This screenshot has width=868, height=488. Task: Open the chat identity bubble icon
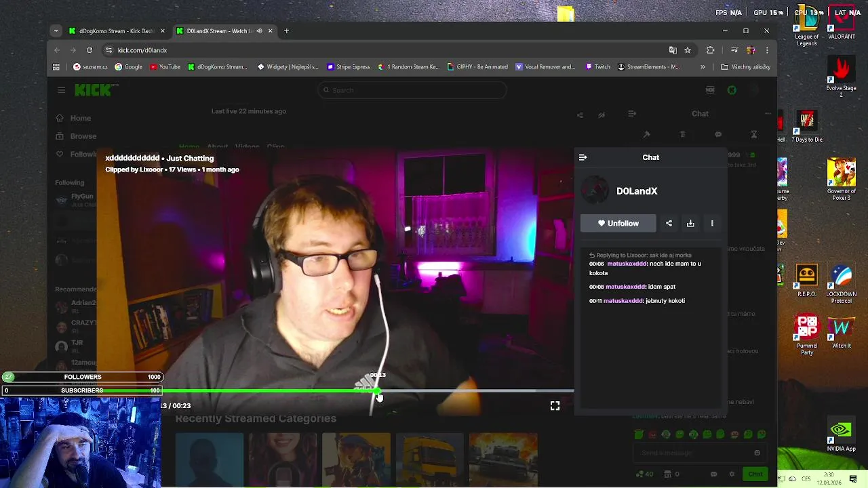pos(713,474)
